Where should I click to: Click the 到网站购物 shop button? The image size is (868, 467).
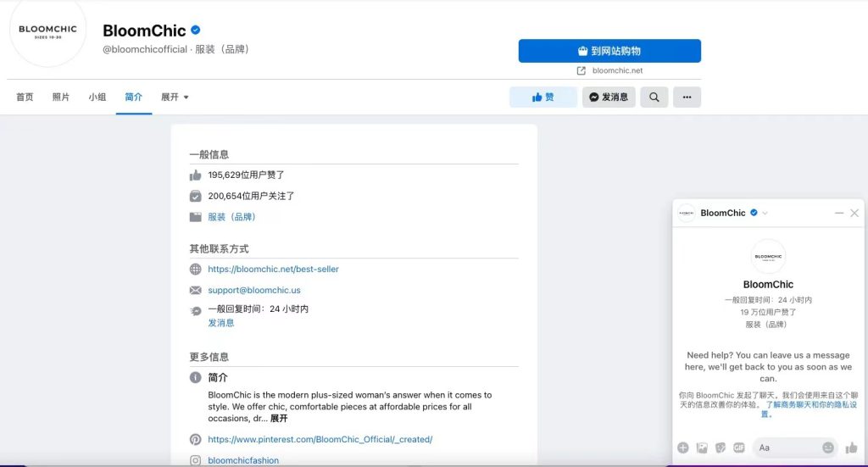(609, 51)
